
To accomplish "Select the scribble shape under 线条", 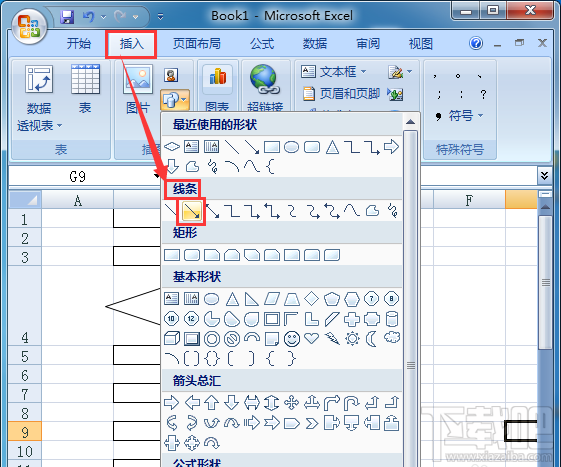I will click(x=392, y=211).
